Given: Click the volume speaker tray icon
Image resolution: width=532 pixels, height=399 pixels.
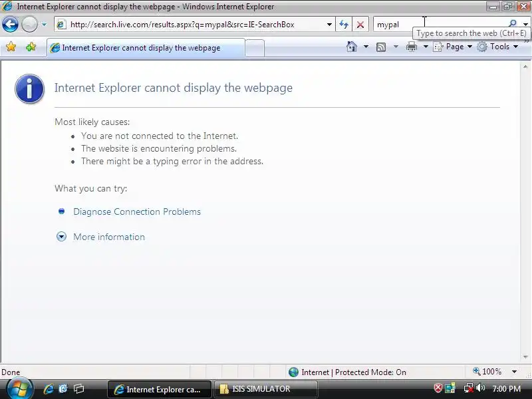Looking at the screenshot, I should (480, 388).
